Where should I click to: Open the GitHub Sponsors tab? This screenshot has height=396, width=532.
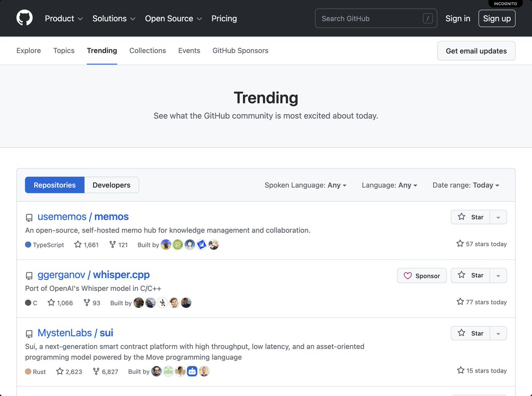(240, 51)
